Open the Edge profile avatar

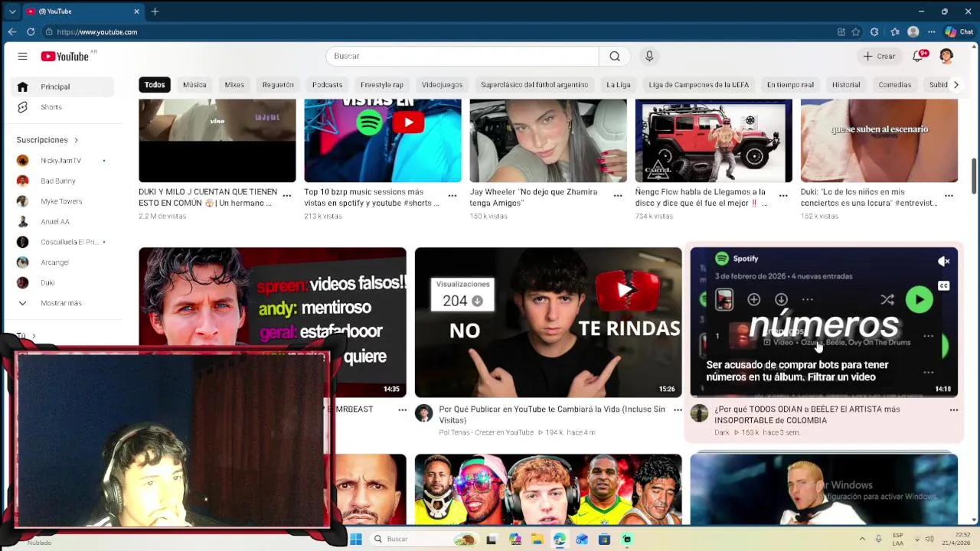click(913, 31)
